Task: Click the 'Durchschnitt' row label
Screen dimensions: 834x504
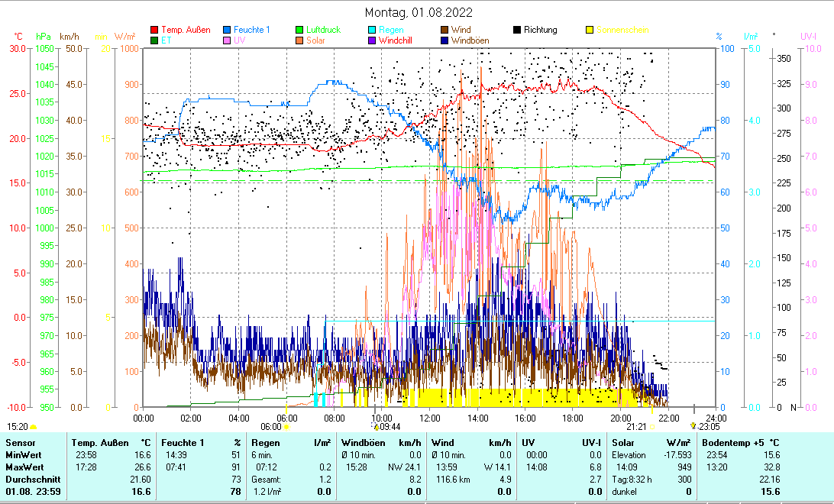Action: [x=33, y=480]
